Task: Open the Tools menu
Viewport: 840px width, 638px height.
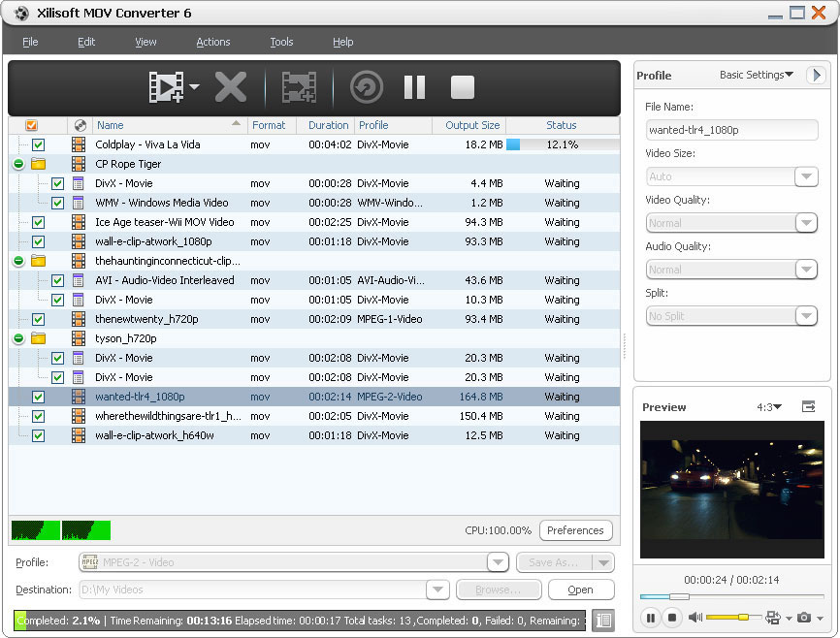Action: pyautogui.click(x=281, y=42)
